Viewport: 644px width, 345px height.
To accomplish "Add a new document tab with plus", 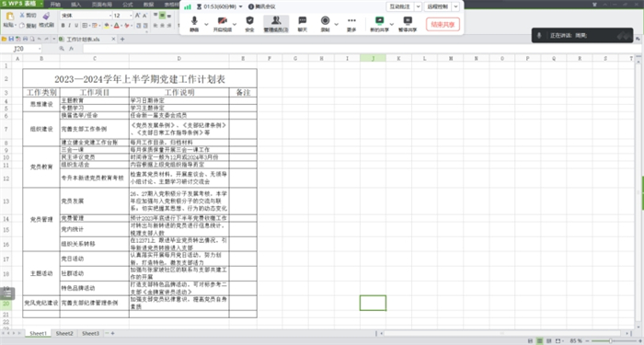I will click(122, 40).
